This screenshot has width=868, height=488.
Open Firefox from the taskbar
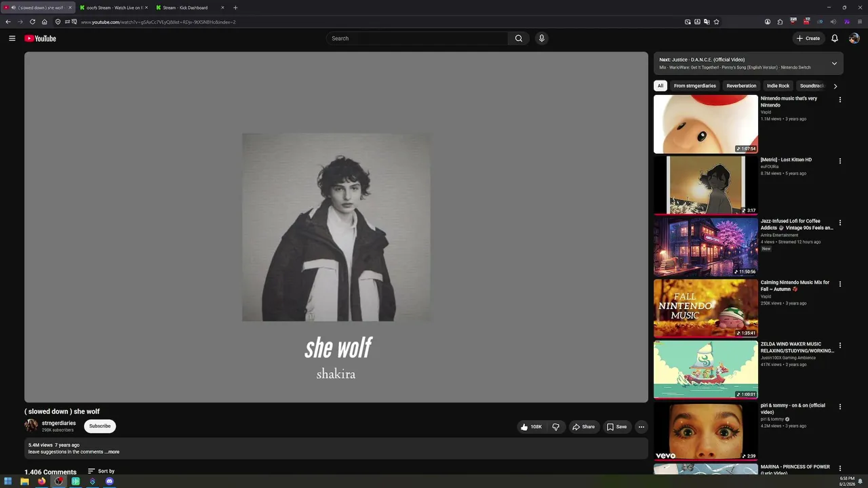(41, 481)
